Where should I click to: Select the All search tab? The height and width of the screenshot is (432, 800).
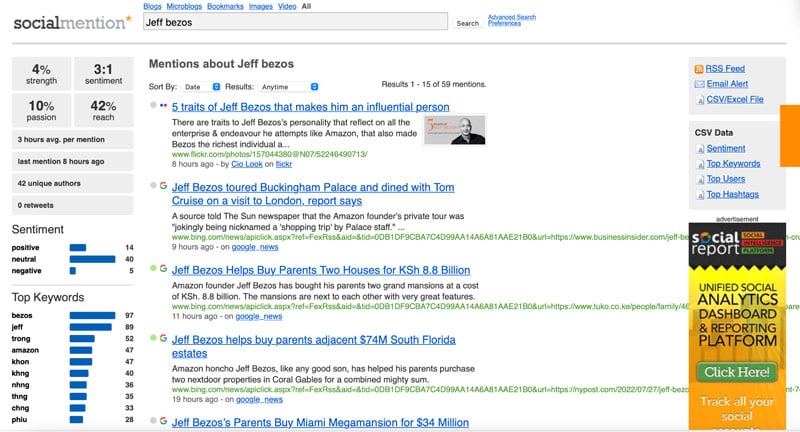(x=306, y=6)
